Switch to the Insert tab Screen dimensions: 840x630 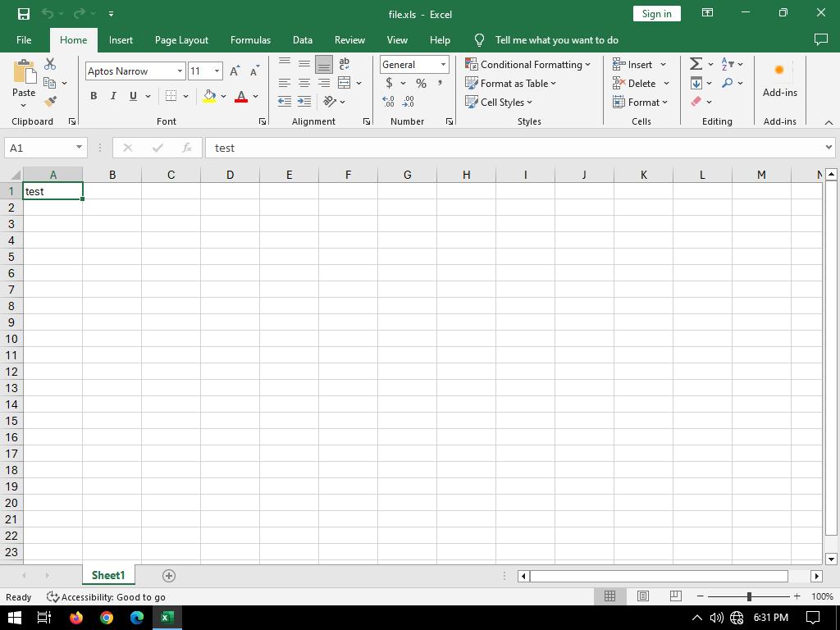pyautogui.click(x=121, y=40)
